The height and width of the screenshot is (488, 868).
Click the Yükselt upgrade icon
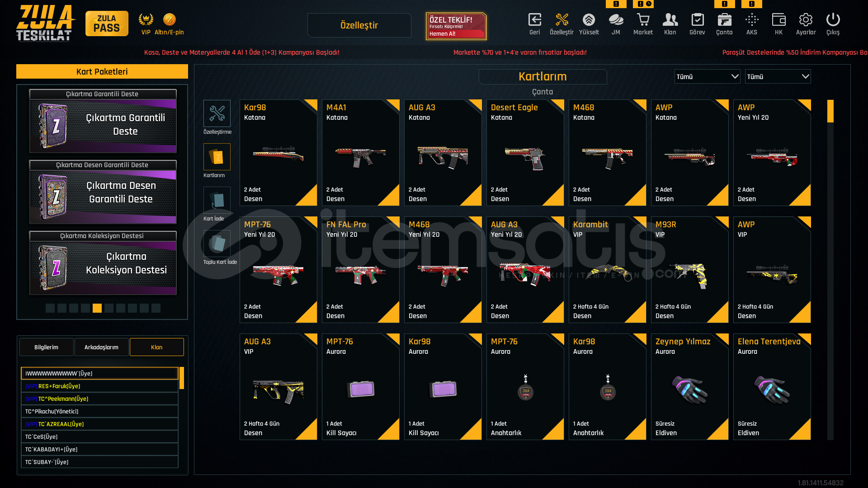(589, 20)
